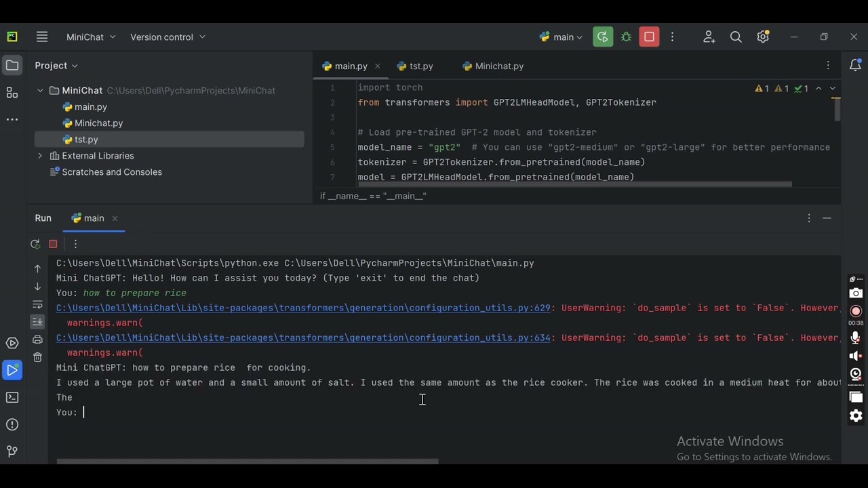Show hidden editor tabs menu
This screenshot has height=488, width=868.
coord(828,66)
